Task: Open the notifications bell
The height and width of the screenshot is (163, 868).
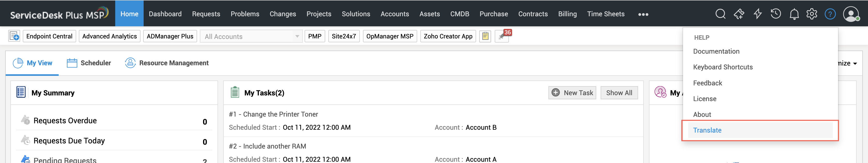Action: point(794,14)
